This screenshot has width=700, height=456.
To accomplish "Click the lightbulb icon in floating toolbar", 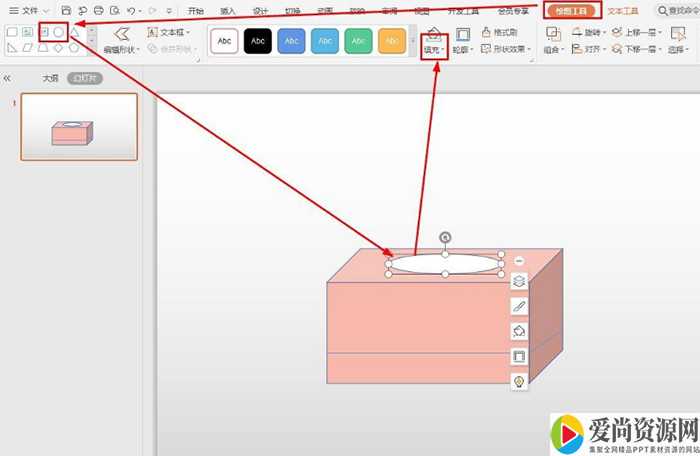I will tap(519, 381).
